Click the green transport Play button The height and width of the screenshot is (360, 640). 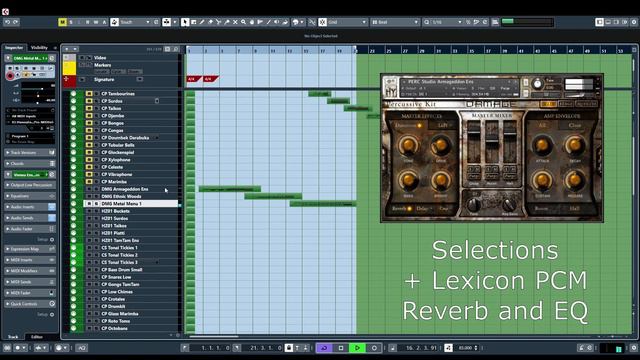point(357,348)
